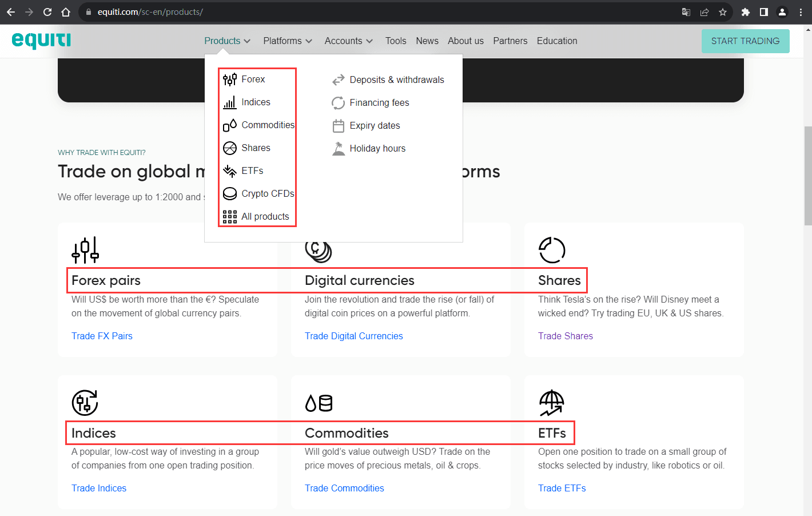Click the Commodities droplet icon in dropdown

(230, 125)
